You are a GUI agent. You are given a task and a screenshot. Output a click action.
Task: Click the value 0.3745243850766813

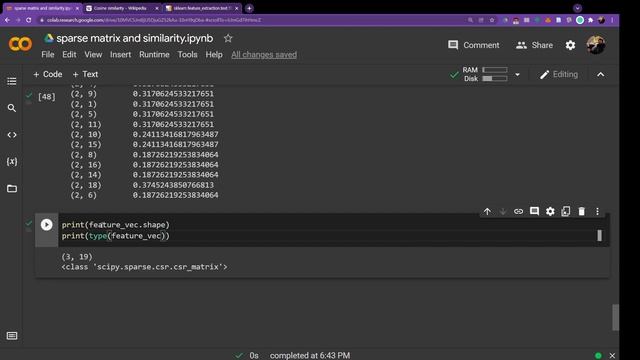173,185
